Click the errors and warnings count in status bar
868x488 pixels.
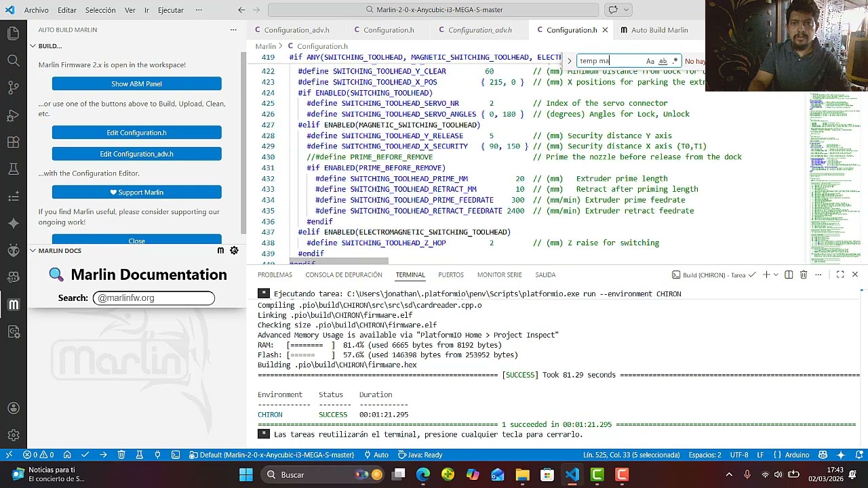(38, 455)
